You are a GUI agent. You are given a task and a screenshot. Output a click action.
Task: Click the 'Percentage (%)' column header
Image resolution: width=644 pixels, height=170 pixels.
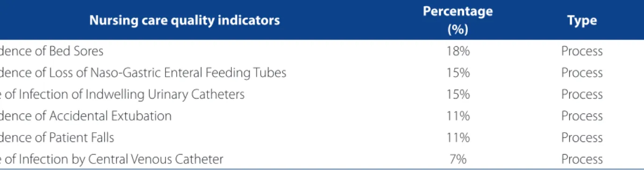pyautogui.click(x=458, y=20)
